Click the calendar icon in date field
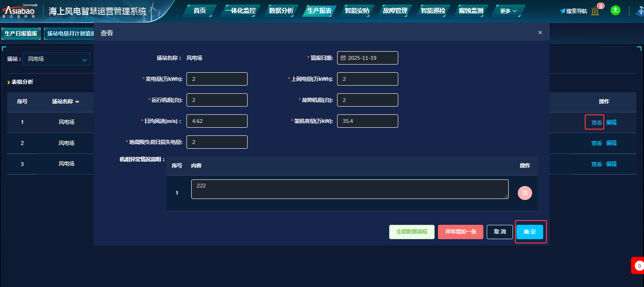Image resolution: width=644 pixels, height=287 pixels. (x=343, y=58)
